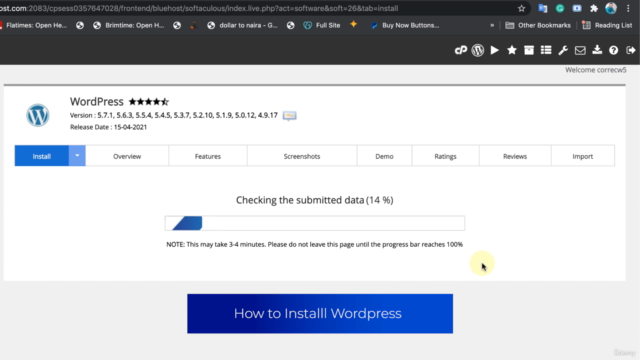Screen dimensions: 640x360
Task: Click the WordPress star rating
Action: [x=149, y=102]
